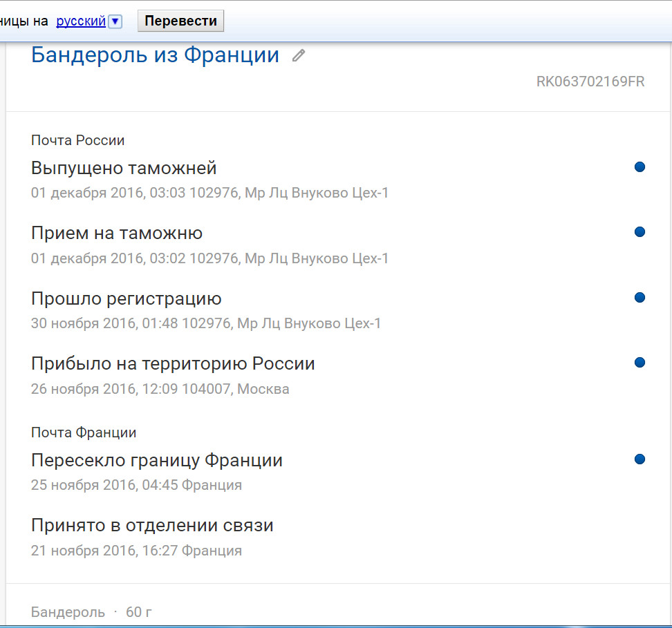
Task: Click blue dot beside Пересекло границу Франции
Action: [640, 459]
